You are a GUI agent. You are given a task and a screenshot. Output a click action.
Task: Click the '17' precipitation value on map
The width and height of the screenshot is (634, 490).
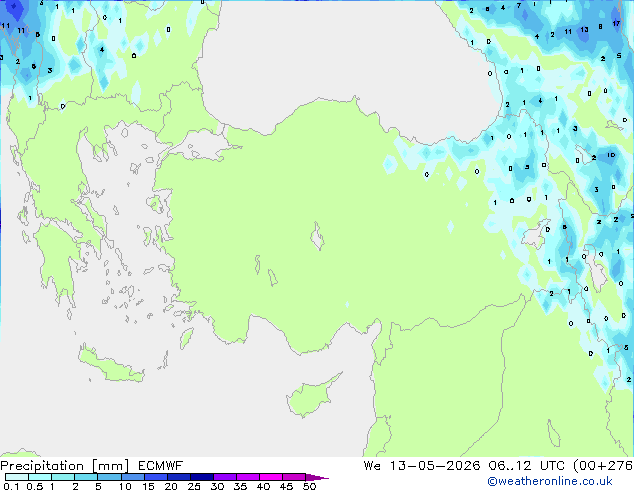tap(616, 23)
